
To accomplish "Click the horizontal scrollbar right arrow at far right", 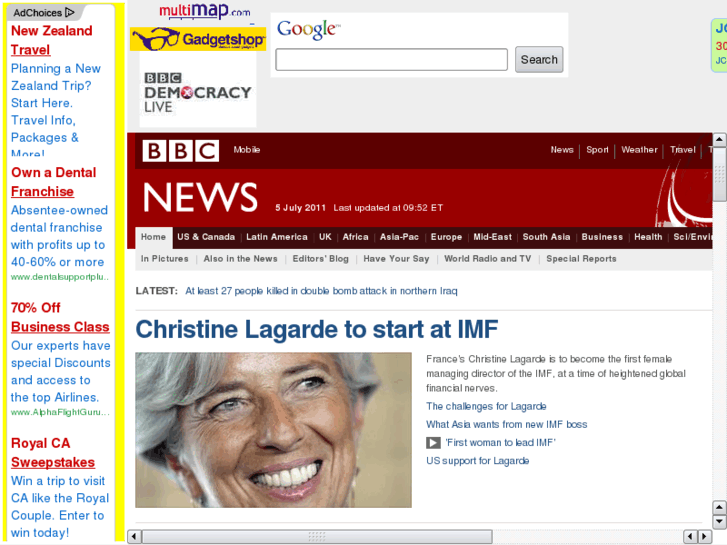I will [x=705, y=537].
